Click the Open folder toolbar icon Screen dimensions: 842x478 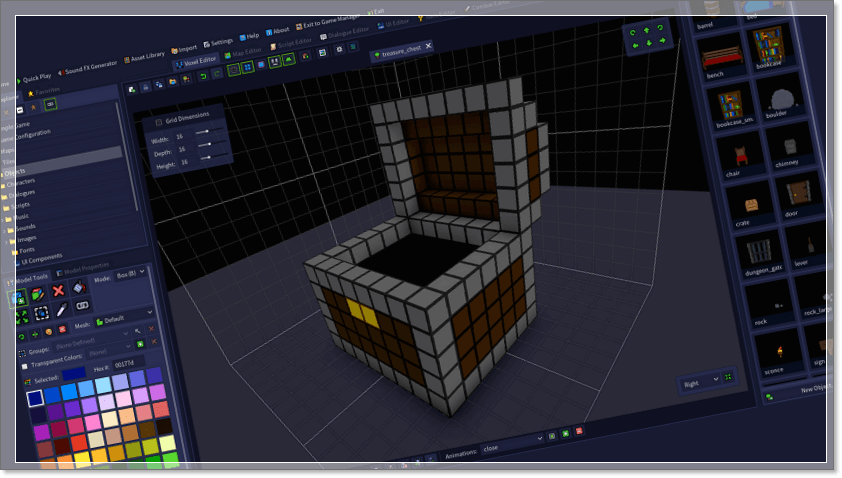coord(172,82)
